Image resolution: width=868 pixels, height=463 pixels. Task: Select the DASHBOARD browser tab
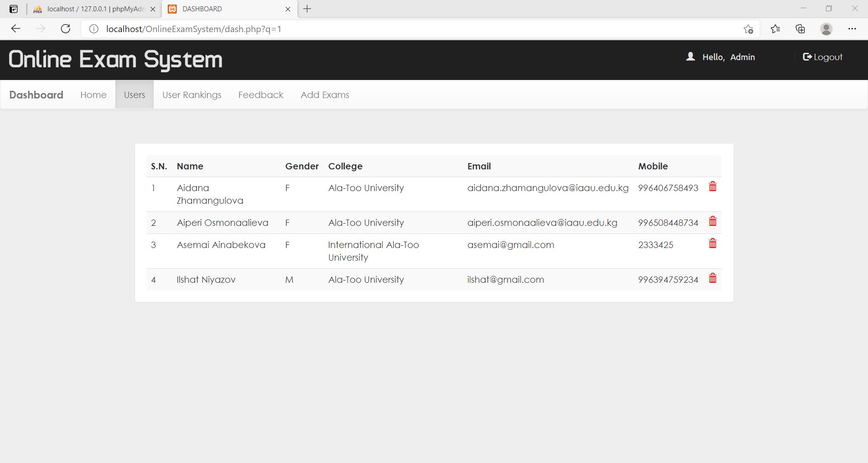(230, 9)
